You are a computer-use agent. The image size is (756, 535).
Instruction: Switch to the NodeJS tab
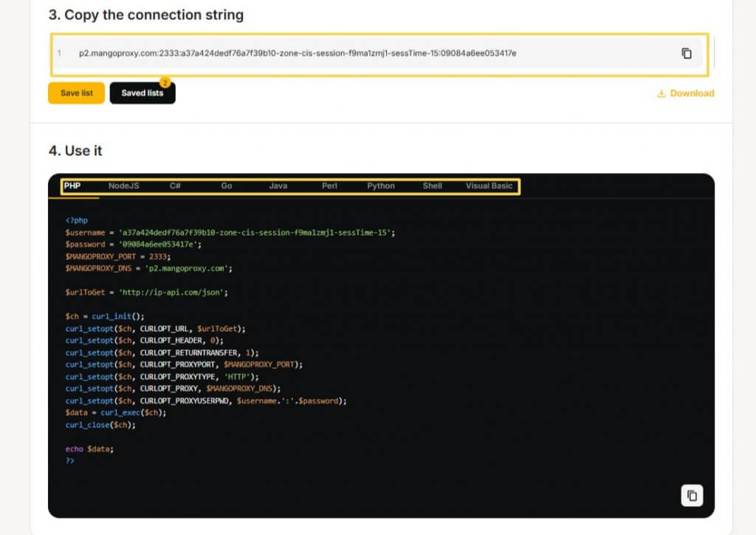pos(123,186)
